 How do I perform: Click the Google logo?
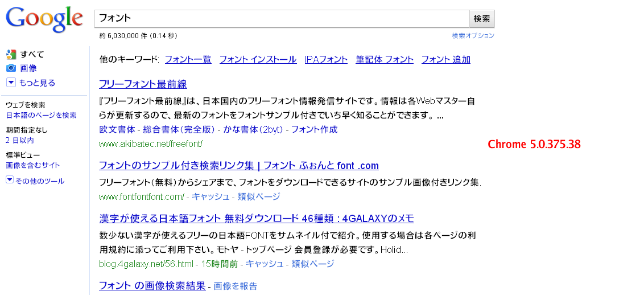[44, 20]
